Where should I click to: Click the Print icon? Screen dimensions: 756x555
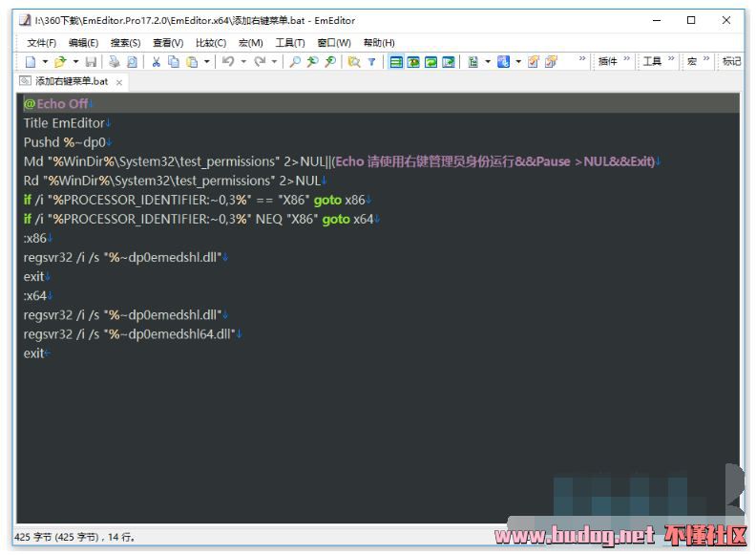click(115, 62)
